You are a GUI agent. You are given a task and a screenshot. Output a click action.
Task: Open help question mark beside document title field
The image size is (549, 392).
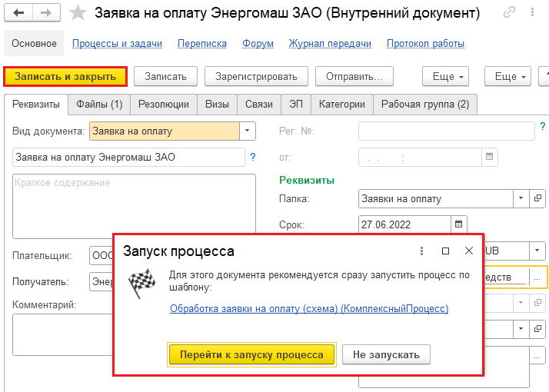253,157
